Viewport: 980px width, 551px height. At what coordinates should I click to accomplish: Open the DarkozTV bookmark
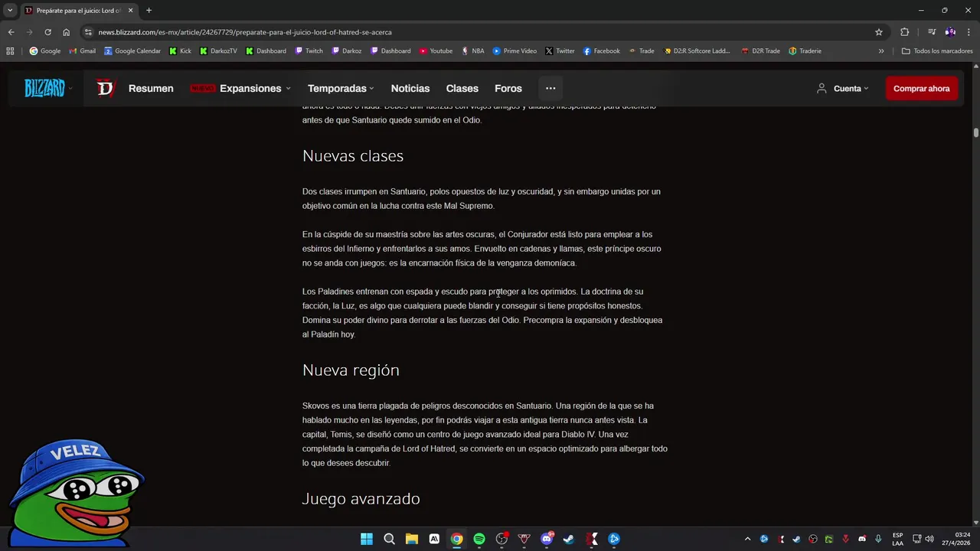[218, 51]
